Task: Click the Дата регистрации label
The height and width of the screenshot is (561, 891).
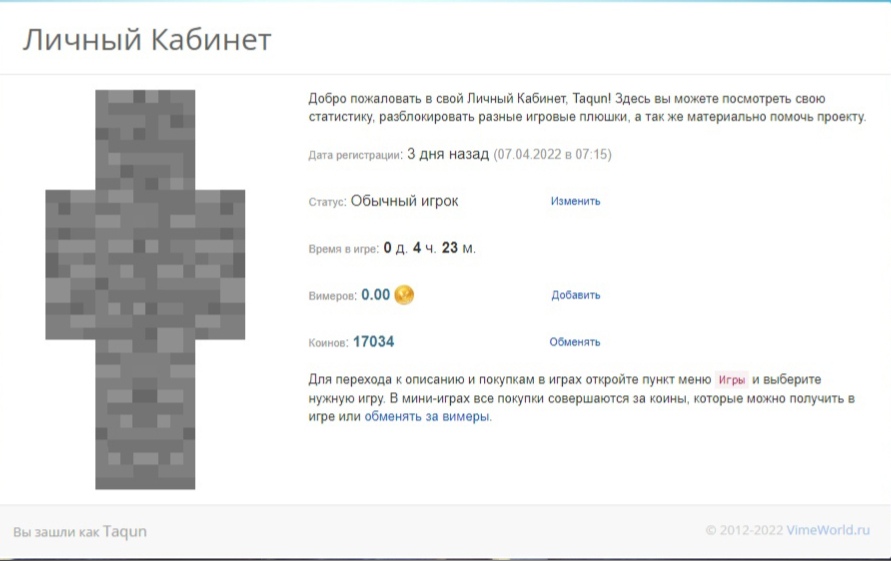Action: pos(354,155)
